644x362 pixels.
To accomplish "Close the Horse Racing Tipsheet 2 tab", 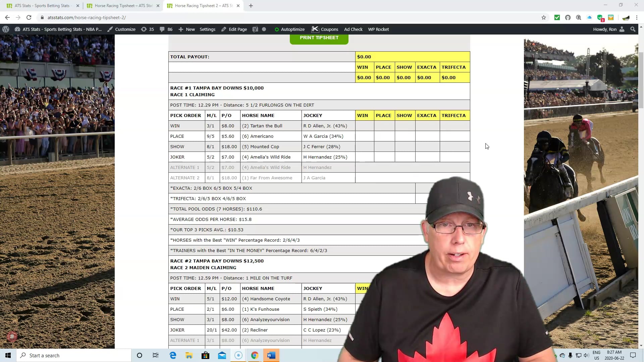I will [238, 6].
